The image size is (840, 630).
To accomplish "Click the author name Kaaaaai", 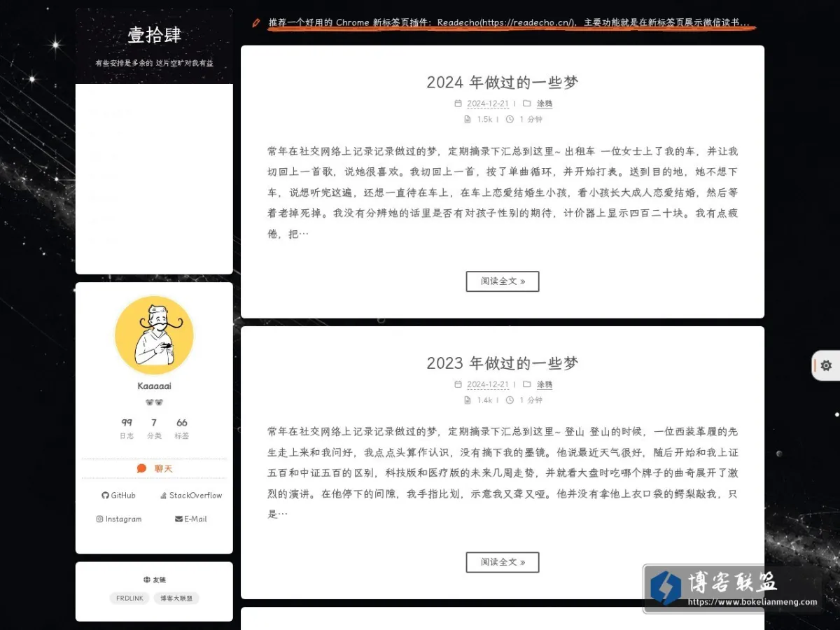I will pos(154,386).
